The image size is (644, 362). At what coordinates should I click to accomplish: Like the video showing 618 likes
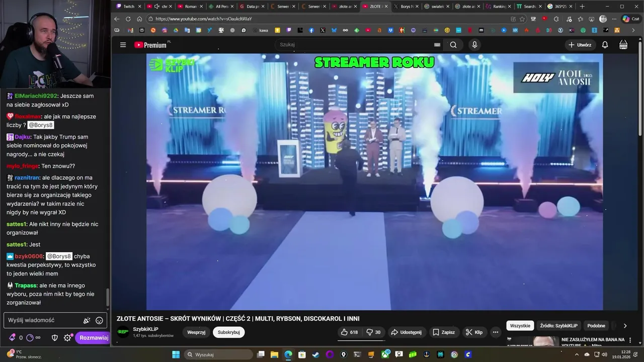pyautogui.click(x=350, y=332)
